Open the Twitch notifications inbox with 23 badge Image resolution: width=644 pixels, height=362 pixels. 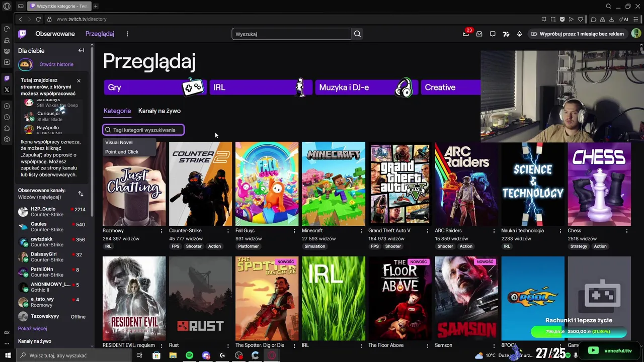pos(466,33)
